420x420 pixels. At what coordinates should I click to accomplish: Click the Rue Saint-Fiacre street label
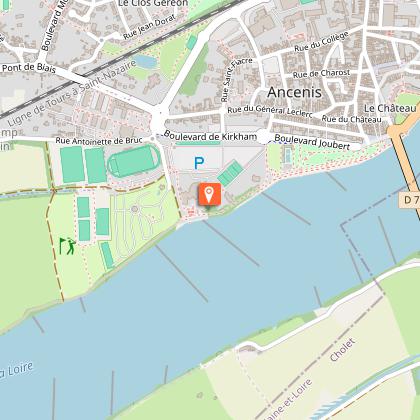236,80
